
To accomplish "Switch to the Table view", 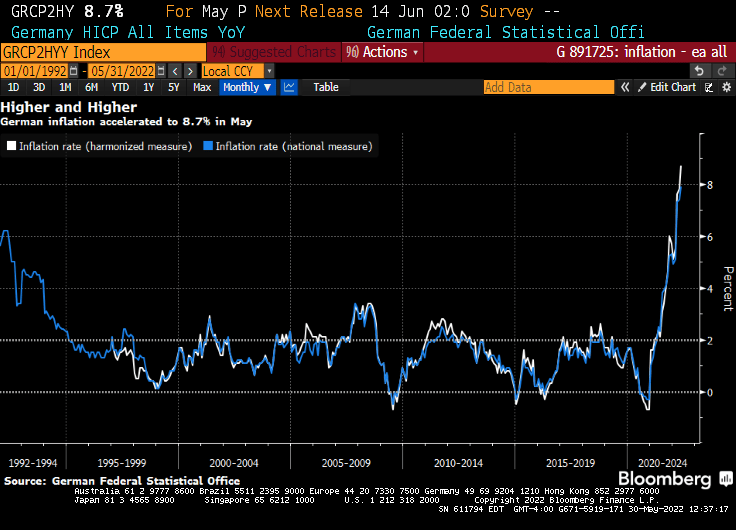I will click(326, 88).
